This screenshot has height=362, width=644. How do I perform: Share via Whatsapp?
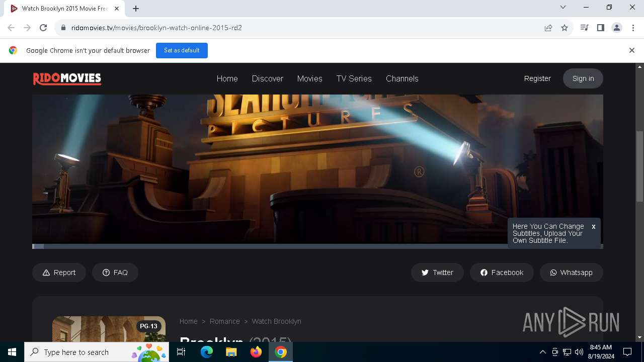[571, 273]
